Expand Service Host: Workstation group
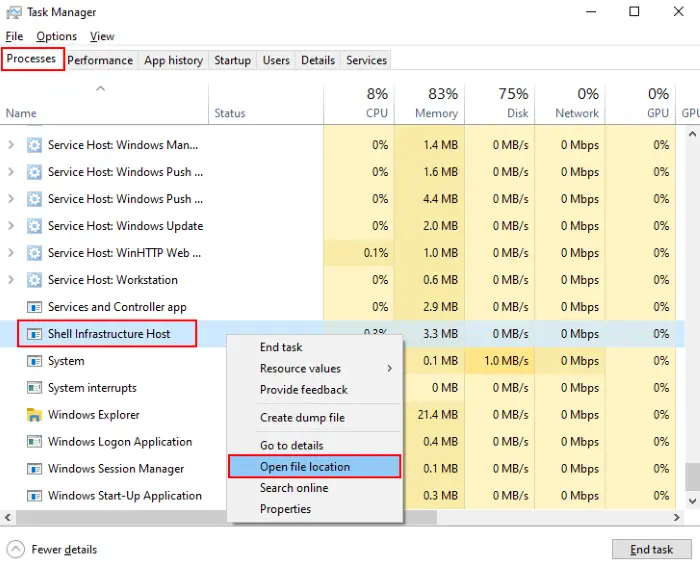The height and width of the screenshot is (570, 700). [x=11, y=280]
